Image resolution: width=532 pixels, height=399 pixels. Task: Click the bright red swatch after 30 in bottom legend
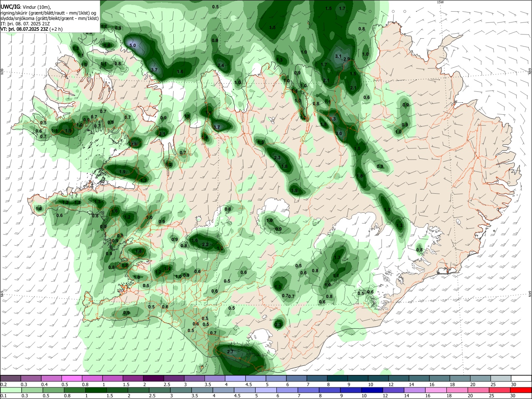pyautogui.click(x=521, y=390)
